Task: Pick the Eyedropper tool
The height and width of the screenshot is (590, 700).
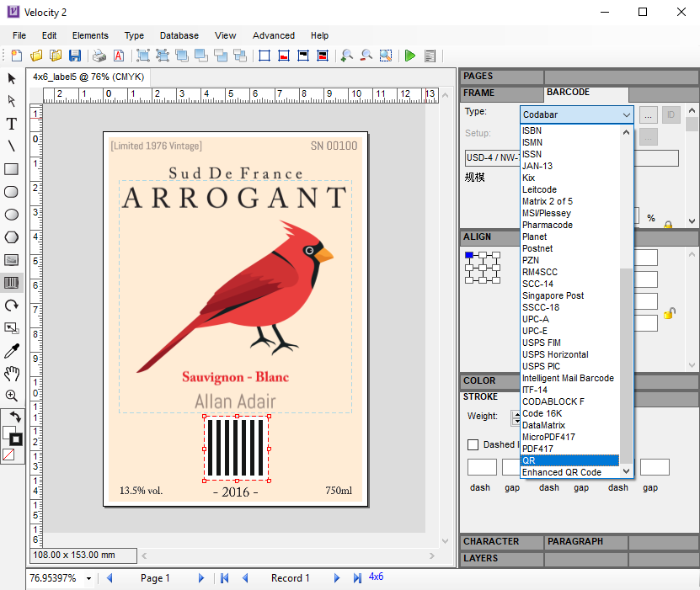Action: point(12,350)
